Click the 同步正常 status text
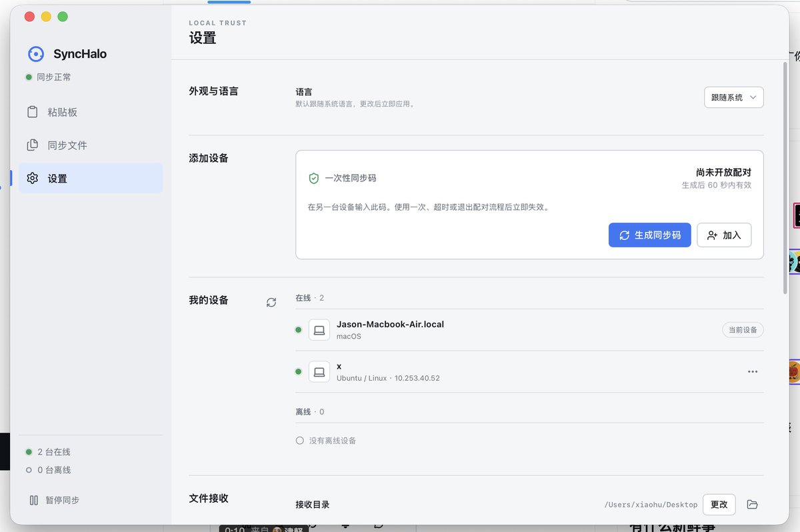Screen dimensions: 800x532 (54, 77)
